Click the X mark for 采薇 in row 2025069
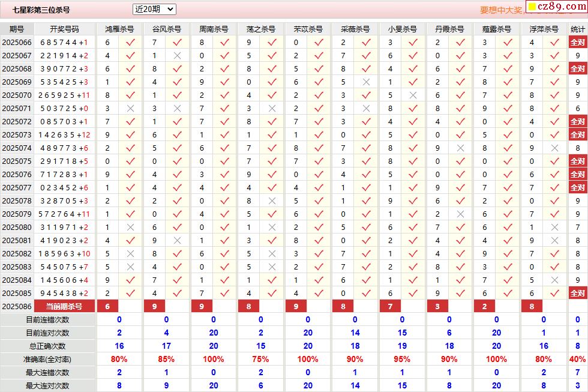588x392 pixels. click(366, 82)
